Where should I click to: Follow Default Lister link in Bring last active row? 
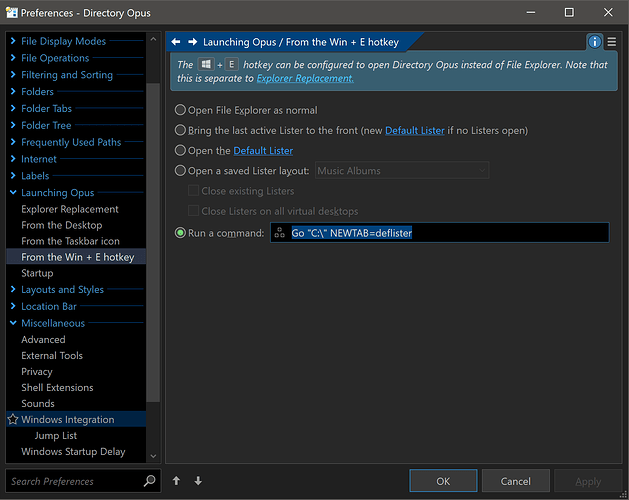(415, 130)
